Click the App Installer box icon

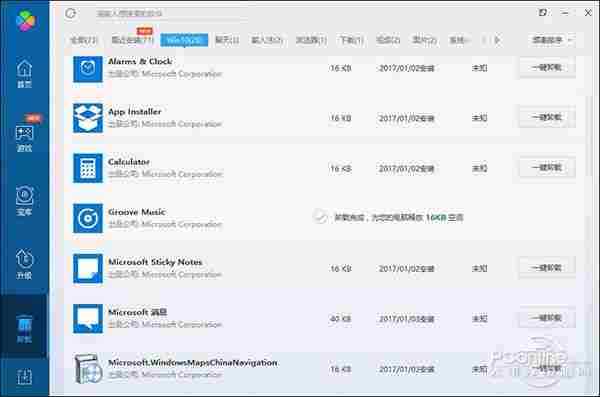88,118
